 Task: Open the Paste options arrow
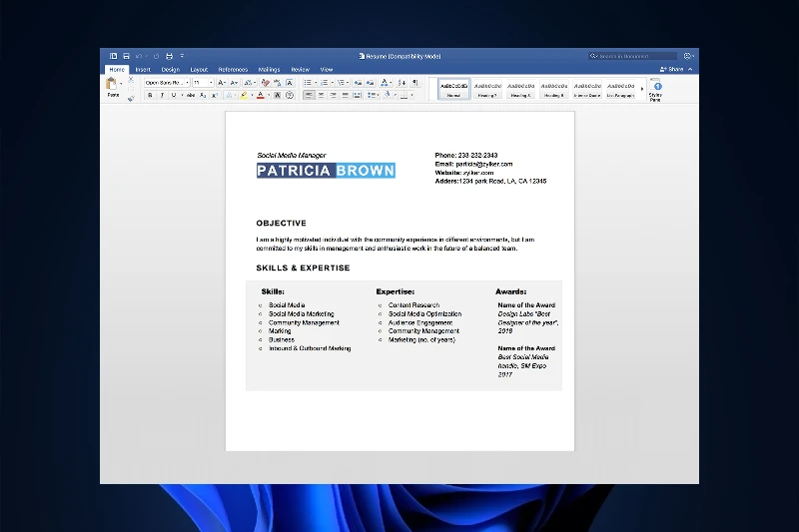click(121, 84)
